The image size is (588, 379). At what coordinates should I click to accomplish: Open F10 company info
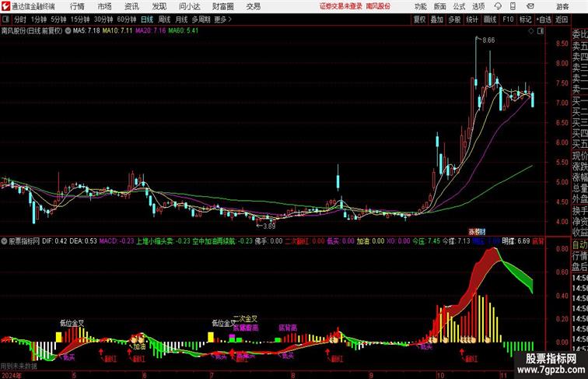[x=508, y=19]
